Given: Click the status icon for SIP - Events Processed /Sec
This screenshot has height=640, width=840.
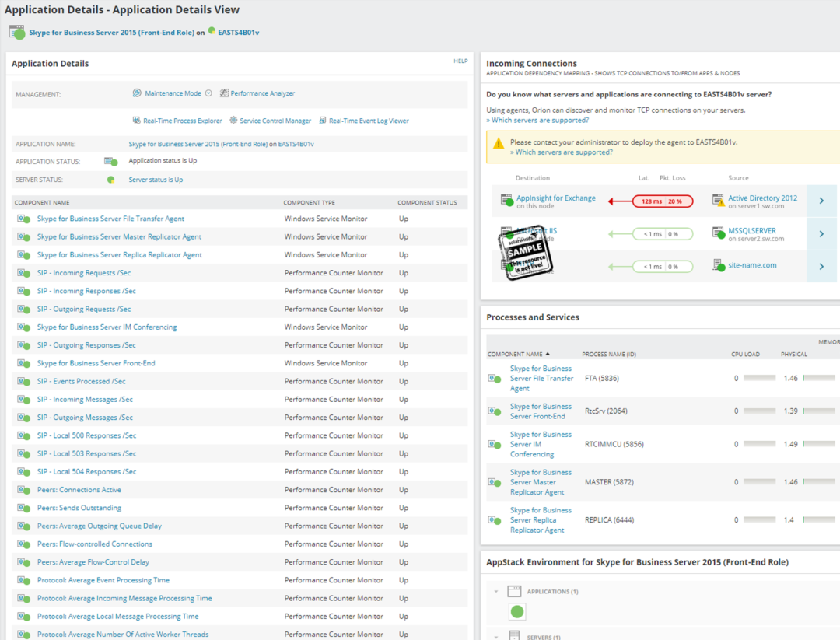Looking at the screenshot, I should pos(23,381).
